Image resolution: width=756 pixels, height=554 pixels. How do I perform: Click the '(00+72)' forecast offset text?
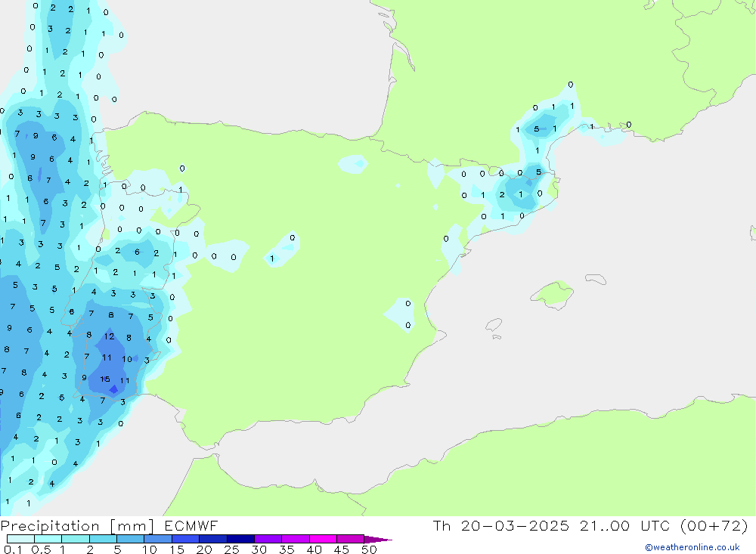[714, 526]
